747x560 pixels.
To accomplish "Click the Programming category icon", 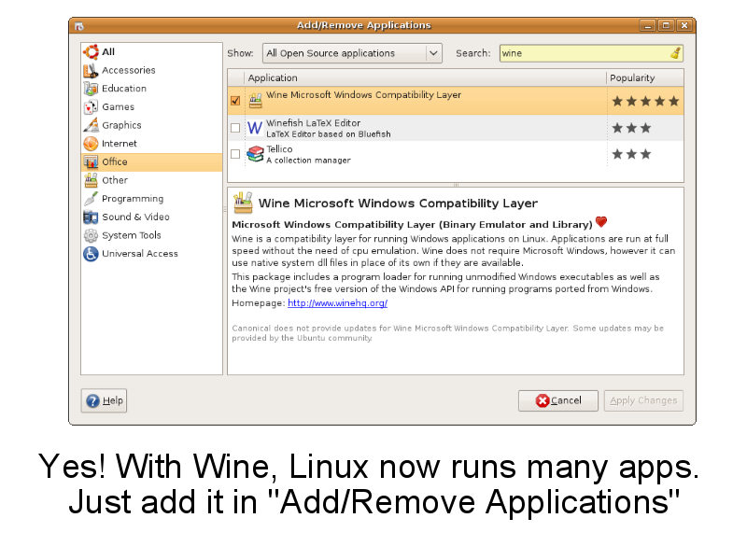I will (91, 199).
